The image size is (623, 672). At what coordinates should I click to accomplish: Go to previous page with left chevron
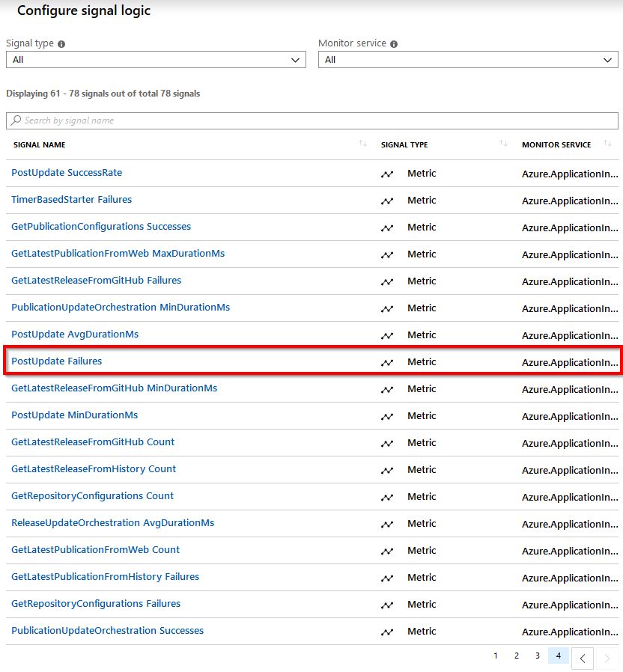pyautogui.click(x=583, y=659)
